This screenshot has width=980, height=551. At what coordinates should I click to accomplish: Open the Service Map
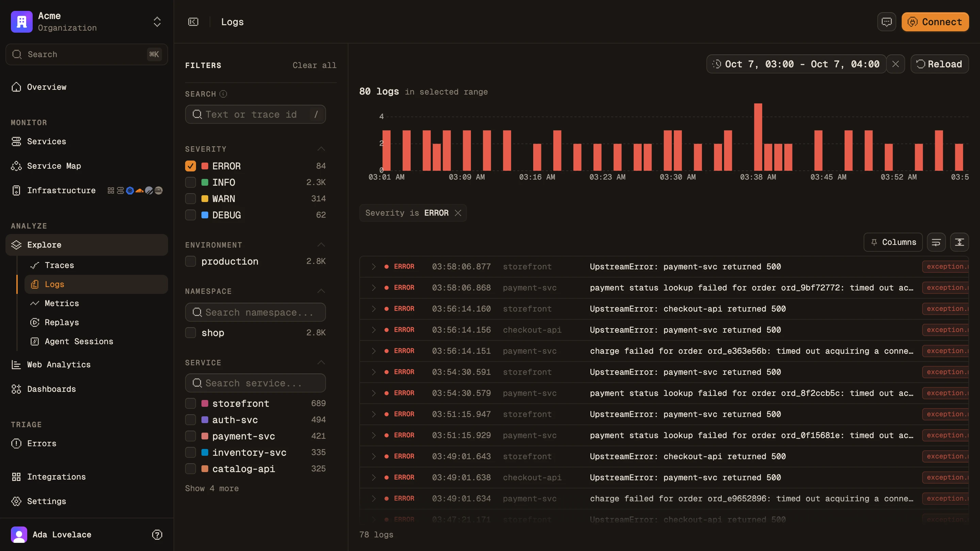(87, 166)
